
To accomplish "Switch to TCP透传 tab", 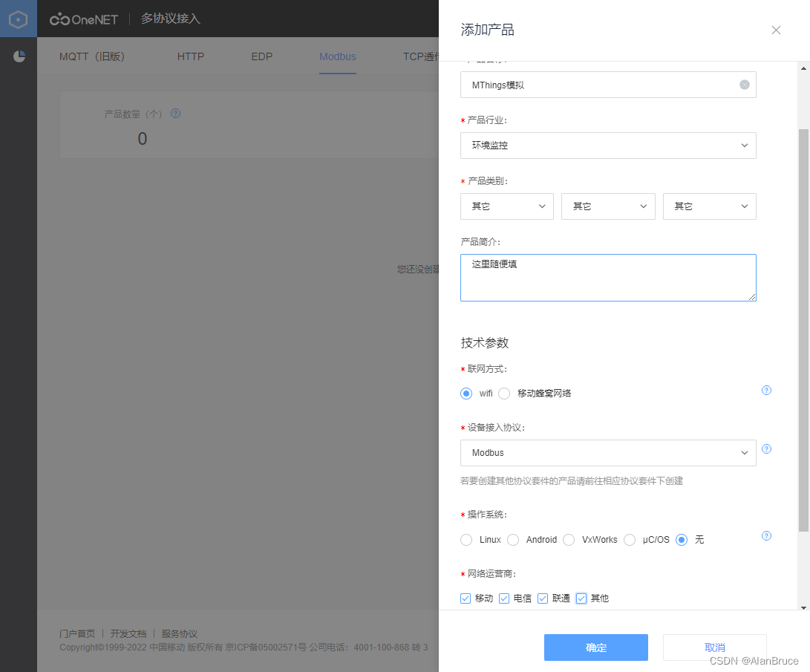I will pos(420,56).
